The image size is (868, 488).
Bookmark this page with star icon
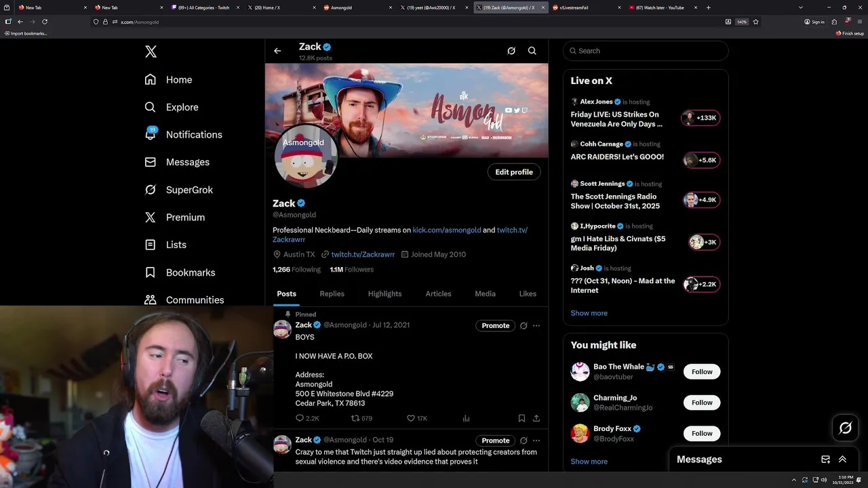(x=755, y=22)
